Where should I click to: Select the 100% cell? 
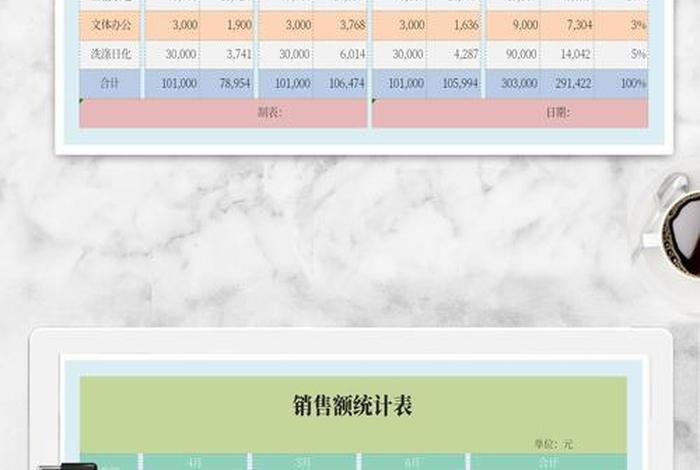tap(621, 83)
